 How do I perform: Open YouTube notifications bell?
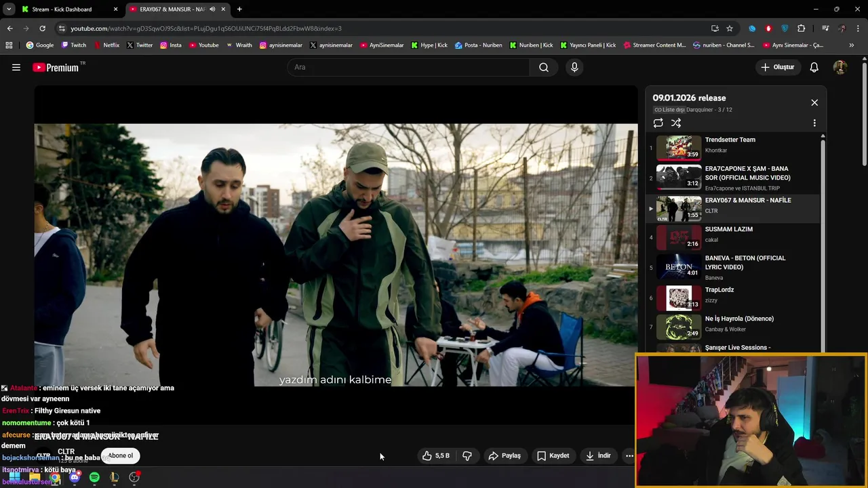[814, 67]
